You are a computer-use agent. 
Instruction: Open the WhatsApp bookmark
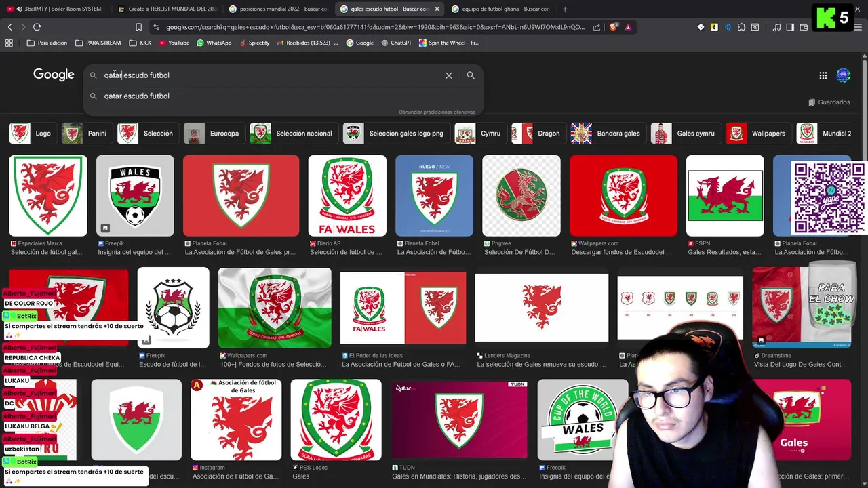[214, 43]
